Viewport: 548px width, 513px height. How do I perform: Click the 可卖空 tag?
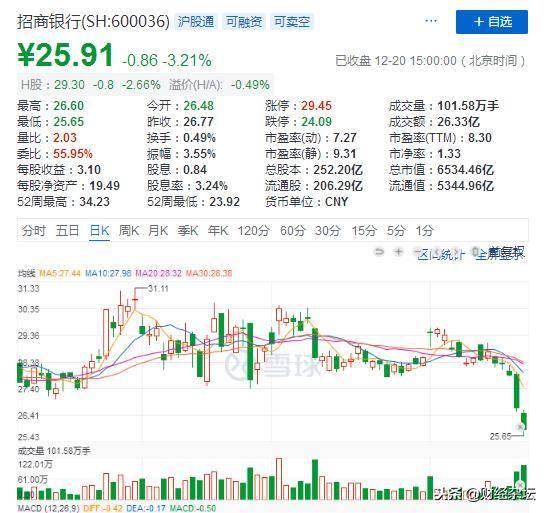pyautogui.click(x=292, y=22)
